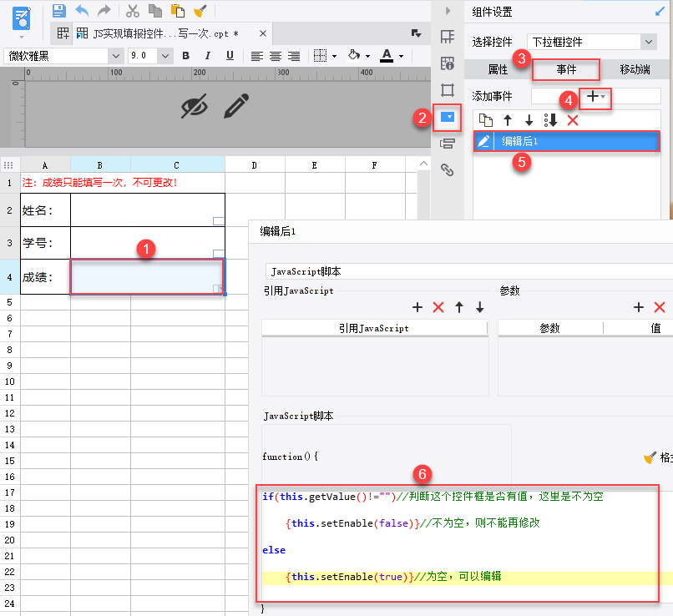Viewport: 673px width, 616px height.
Task: Select the 学号 label cell
Action: click(x=45, y=243)
